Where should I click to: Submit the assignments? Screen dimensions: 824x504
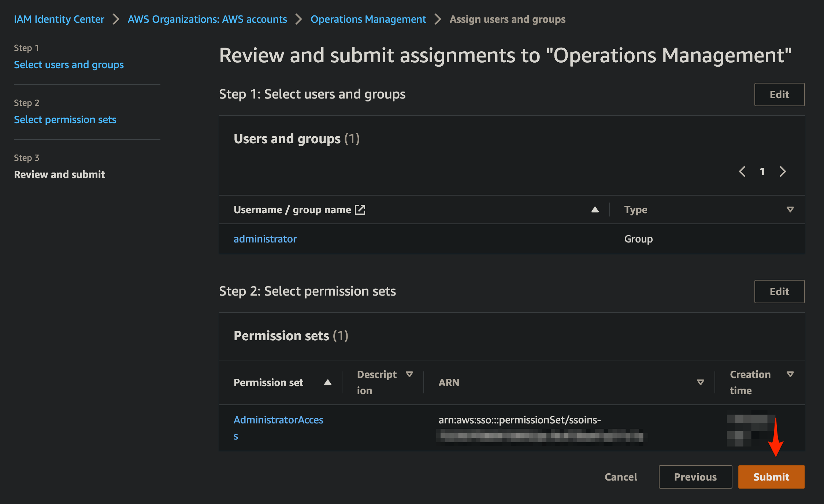(771, 477)
